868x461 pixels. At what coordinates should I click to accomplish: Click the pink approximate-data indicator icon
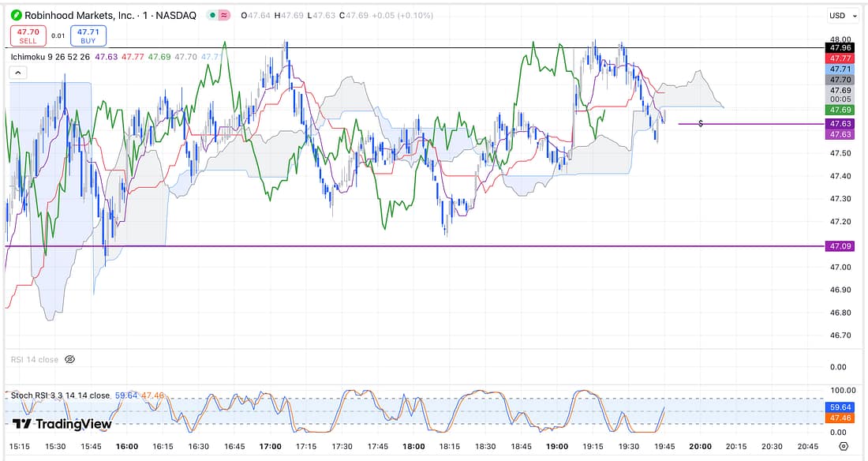tap(225, 15)
